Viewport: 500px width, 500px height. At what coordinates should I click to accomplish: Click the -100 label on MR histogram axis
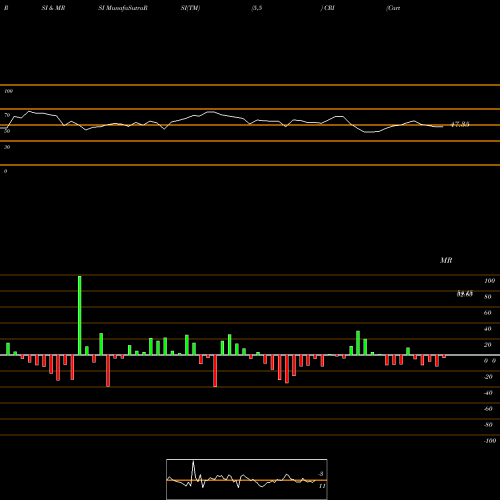490,441
